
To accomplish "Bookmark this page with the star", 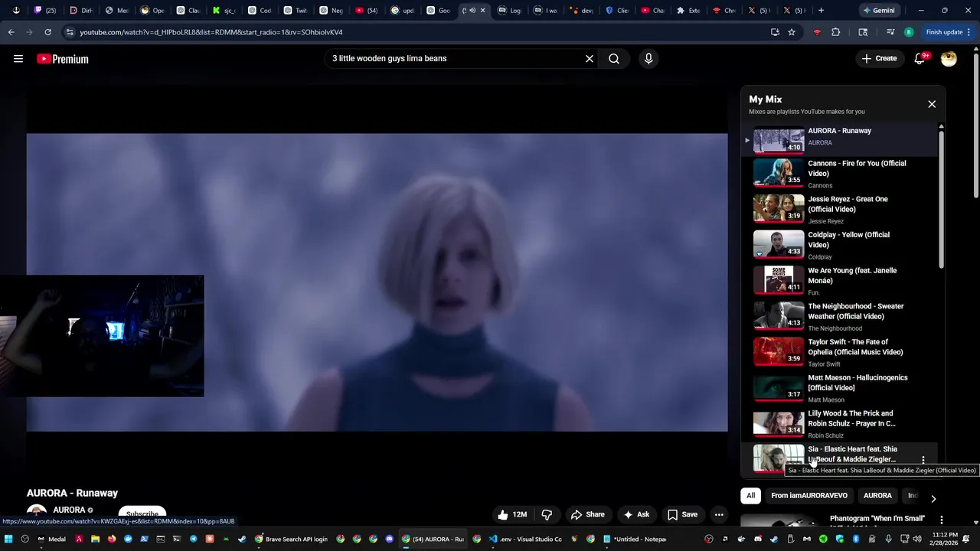I will point(792,32).
